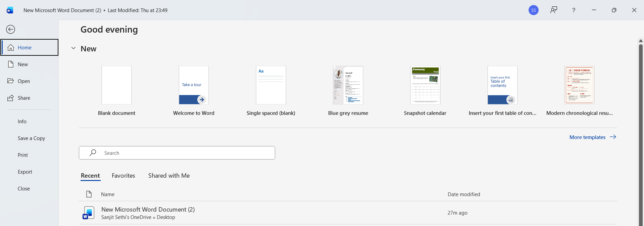This screenshot has height=226, width=644.
Task: Open the SS account profile avatar
Action: (x=533, y=10)
